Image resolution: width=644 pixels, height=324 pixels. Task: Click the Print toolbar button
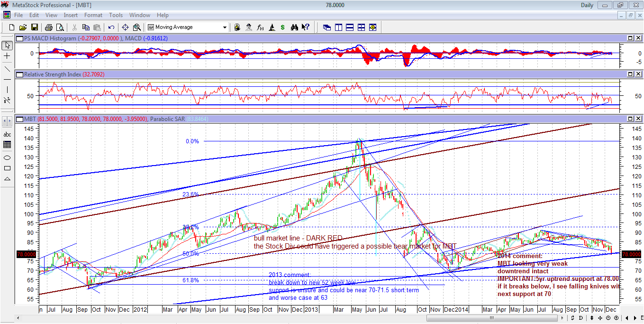[x=48, y=27]
